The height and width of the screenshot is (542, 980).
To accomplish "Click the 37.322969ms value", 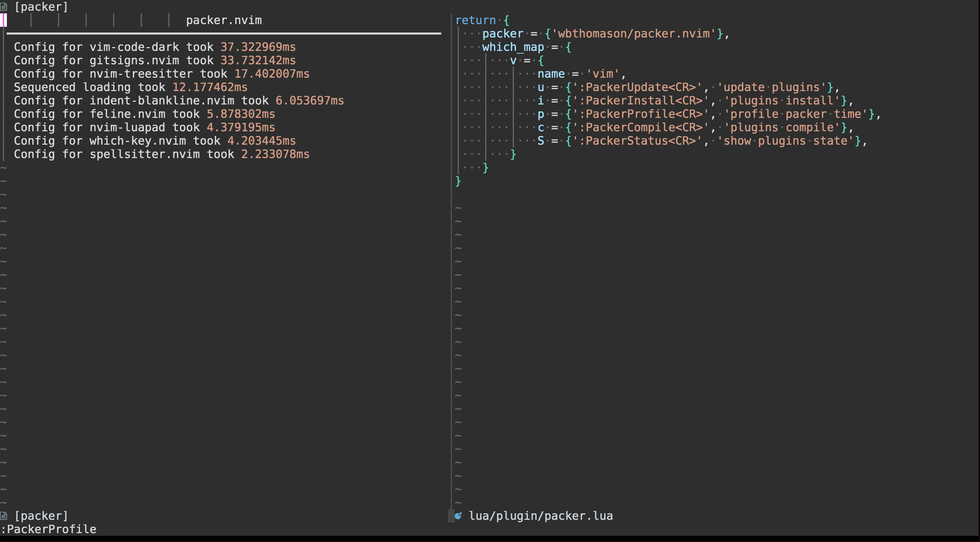I will tap(258, 47).
